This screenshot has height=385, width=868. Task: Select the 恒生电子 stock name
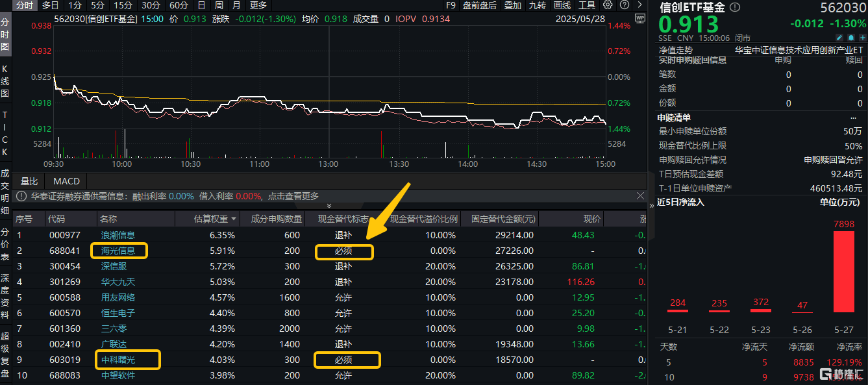click(118, 313)
